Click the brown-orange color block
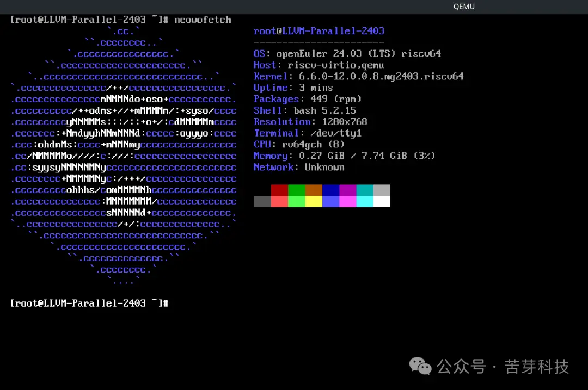Viewport: 588px width, 390px height. (314, 190)
